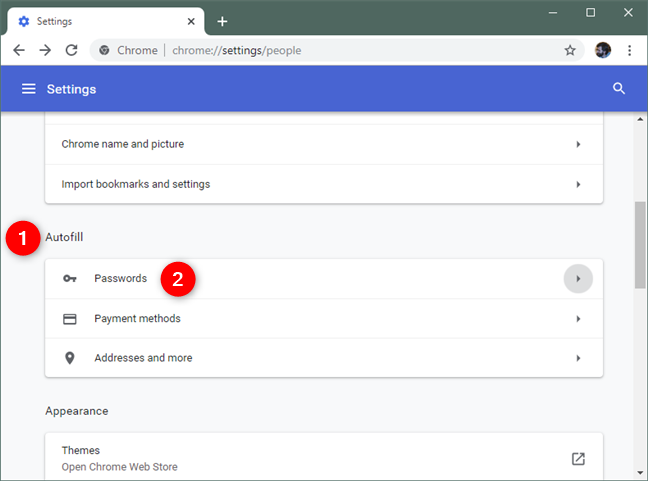Minimize the Chrome window
The height and width of the screenshot is (481, 648).
pyautogui.click(x=553, y=13)
